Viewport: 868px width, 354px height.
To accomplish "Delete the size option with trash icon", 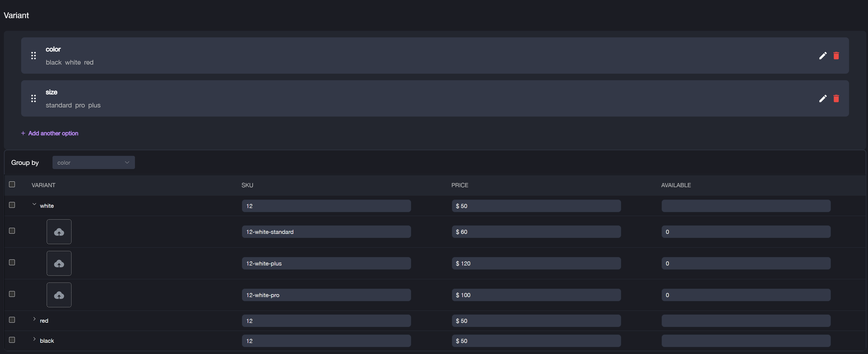I will click(x=836, y=98).
